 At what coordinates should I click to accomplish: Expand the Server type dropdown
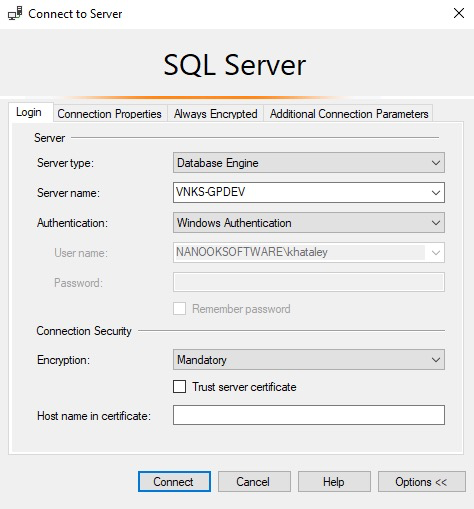point(309,163)
